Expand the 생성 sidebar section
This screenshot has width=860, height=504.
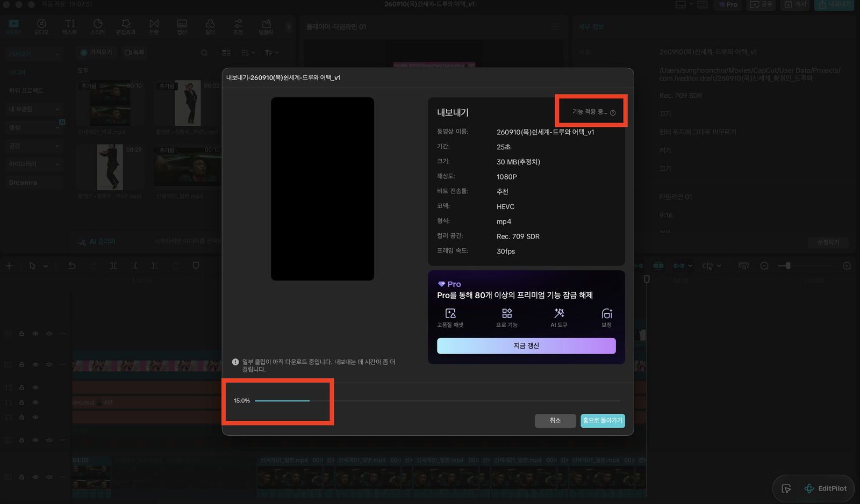click(57, 128)
